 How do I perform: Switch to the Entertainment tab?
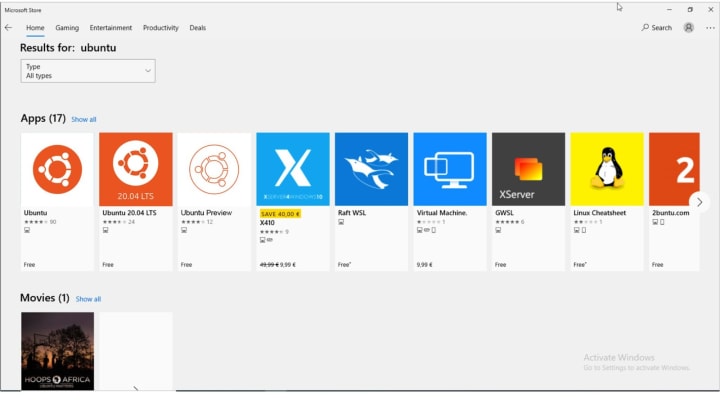click(x=111, y=28)
